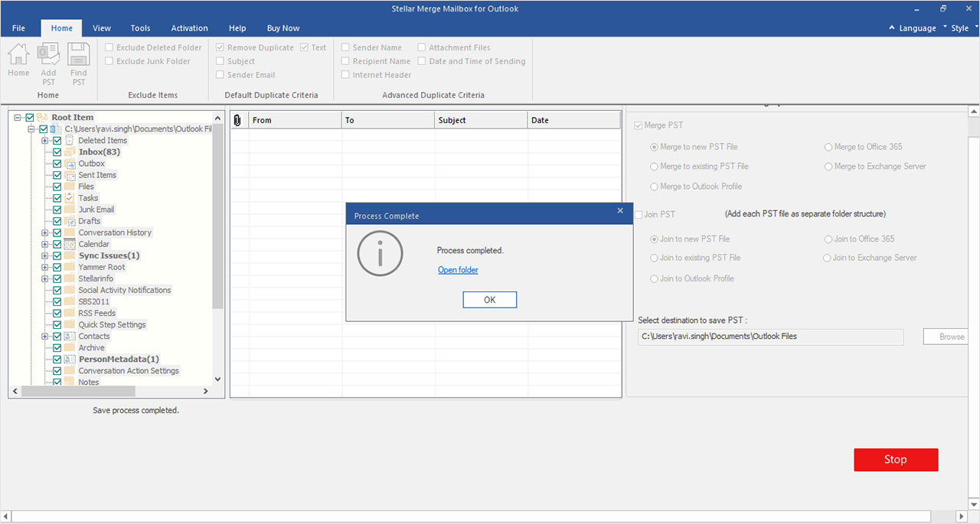Click the attachment paperclip column icon
Screen dimensions: 980x524
pos(237,120)
